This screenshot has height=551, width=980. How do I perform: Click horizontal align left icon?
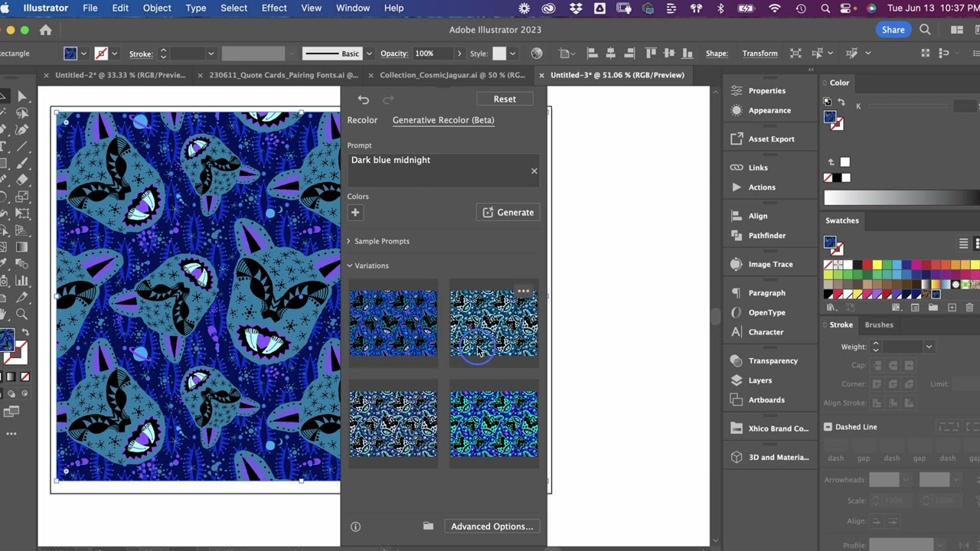pyautogui.click(x=592, y=54)
